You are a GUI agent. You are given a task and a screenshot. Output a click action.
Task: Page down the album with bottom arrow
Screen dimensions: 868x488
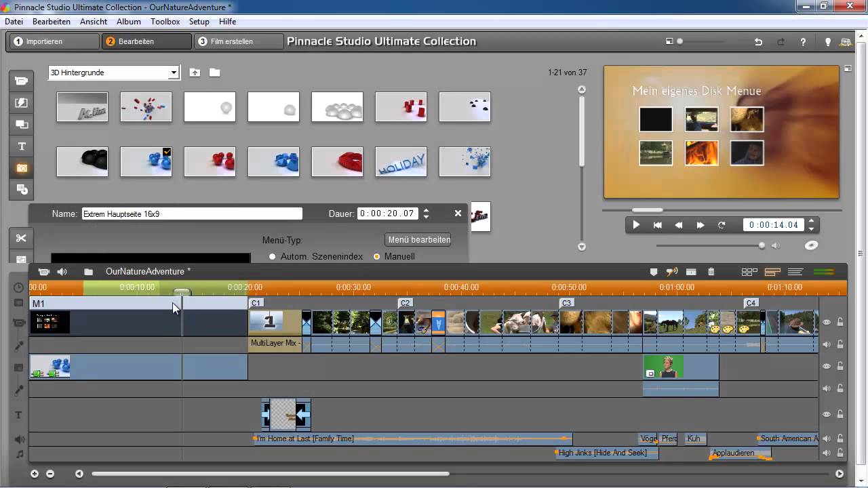pyautogui.click(x=581, y=247)
